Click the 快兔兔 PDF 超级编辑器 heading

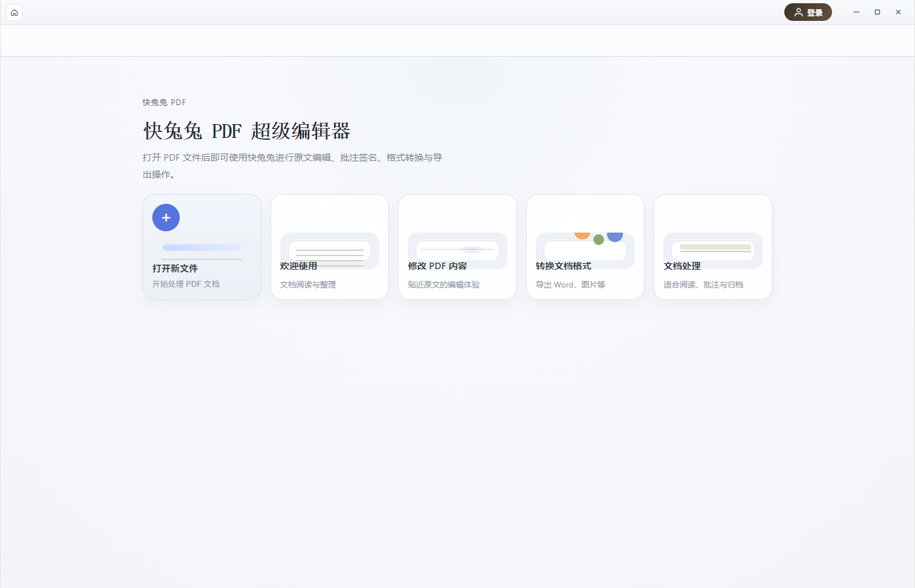click(247, 131)
